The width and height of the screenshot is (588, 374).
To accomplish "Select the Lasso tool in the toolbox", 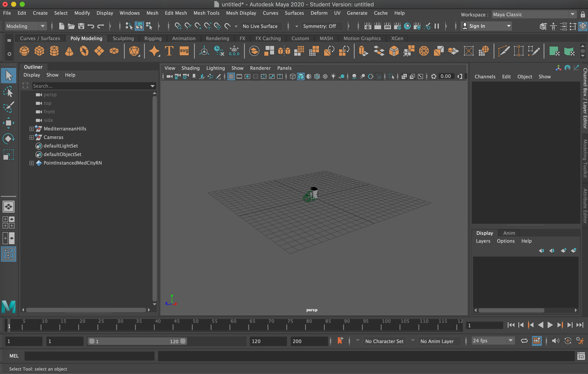I will coord(9,92).
